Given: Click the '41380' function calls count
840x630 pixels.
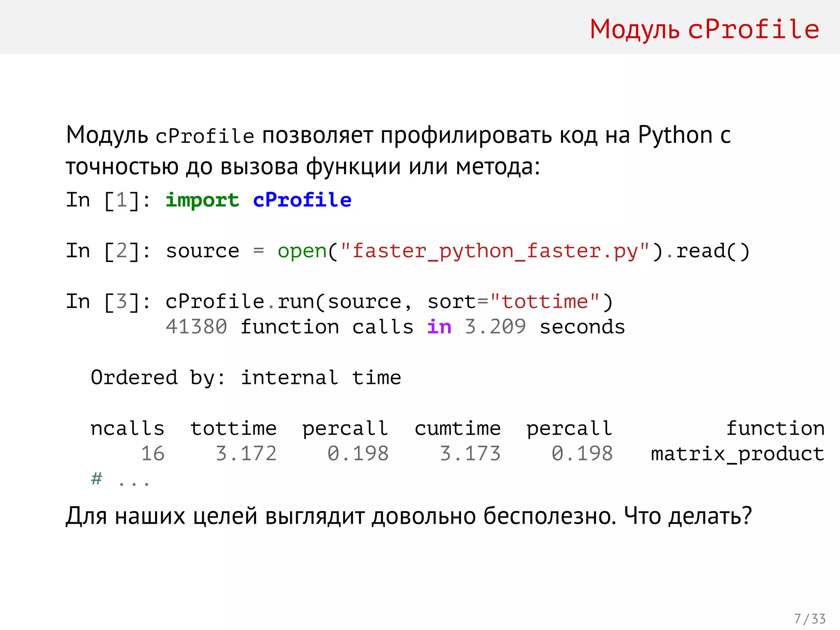Looking at the screenshot, I should pyautogui.click(x=196, y=327).
